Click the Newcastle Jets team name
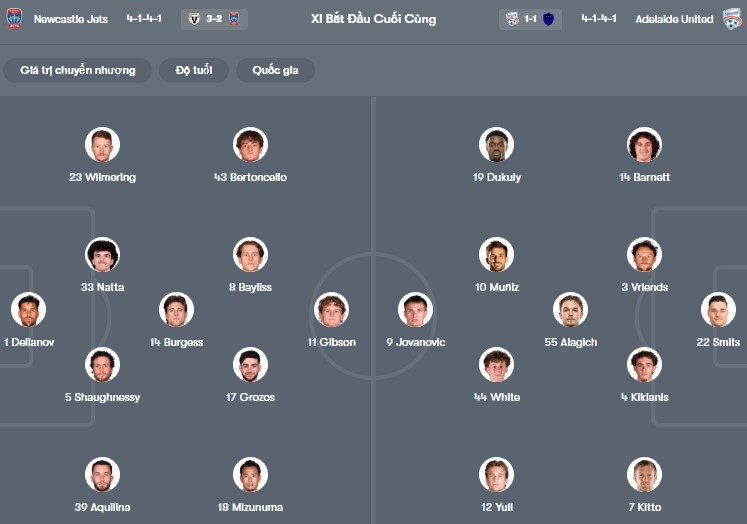Screen dimensions: 747x524 [x=71, y=19]
